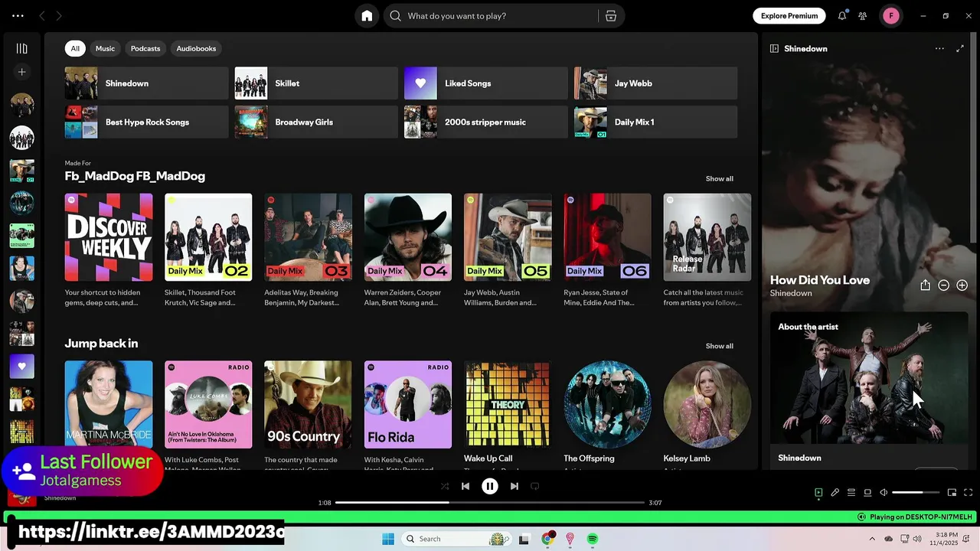Open the 90s Country playlist cover
The height and width of the screenshot is (551, 980).
308,405
